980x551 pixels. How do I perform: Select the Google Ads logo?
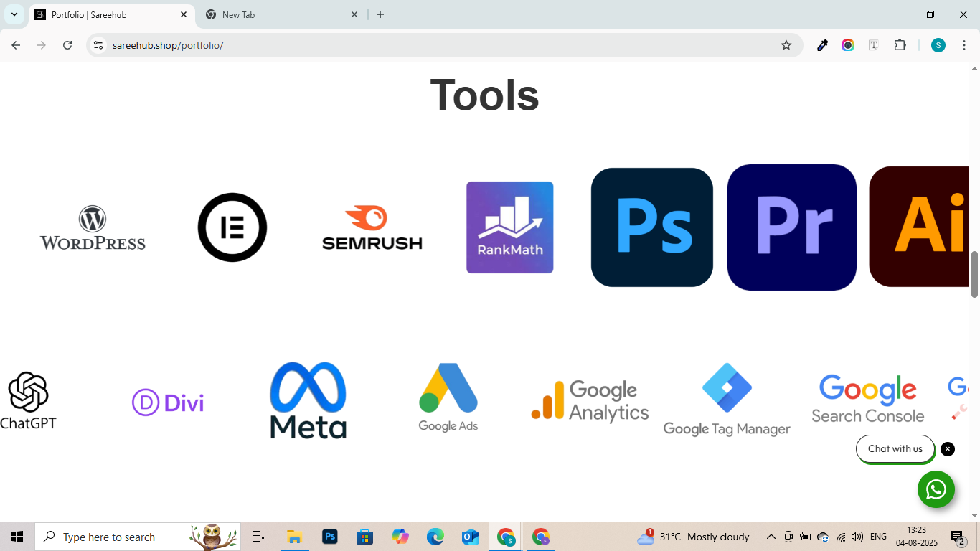448,397
